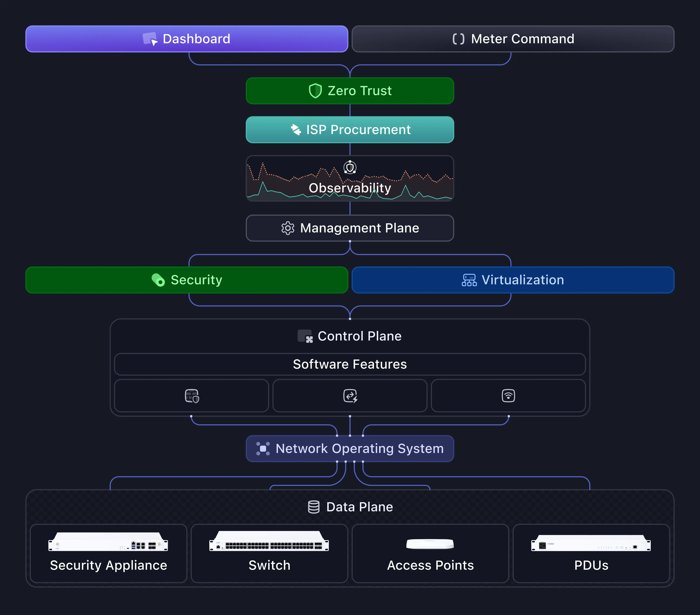
Task: Click the Software Features bar
Action: click(350, 364)
